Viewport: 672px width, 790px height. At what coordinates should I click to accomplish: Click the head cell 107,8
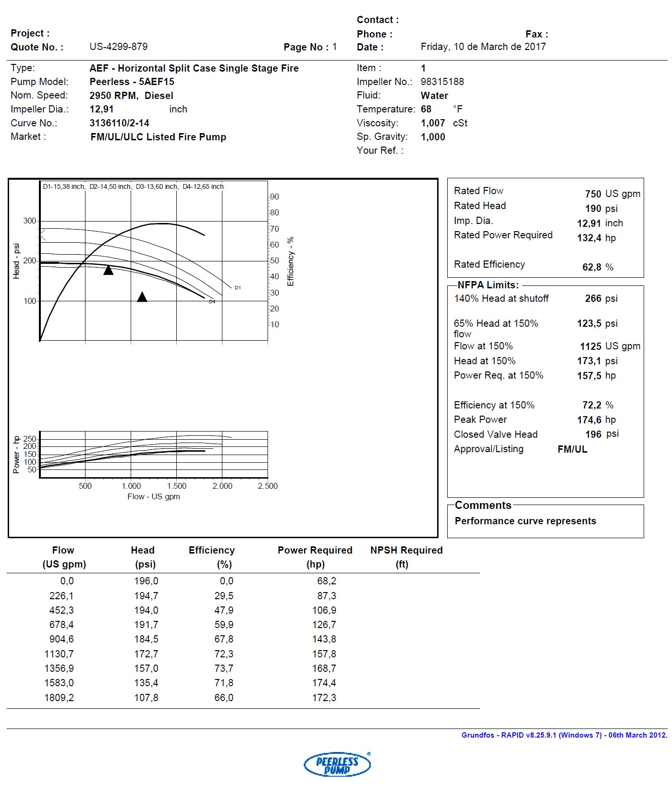tap(146, 698)
